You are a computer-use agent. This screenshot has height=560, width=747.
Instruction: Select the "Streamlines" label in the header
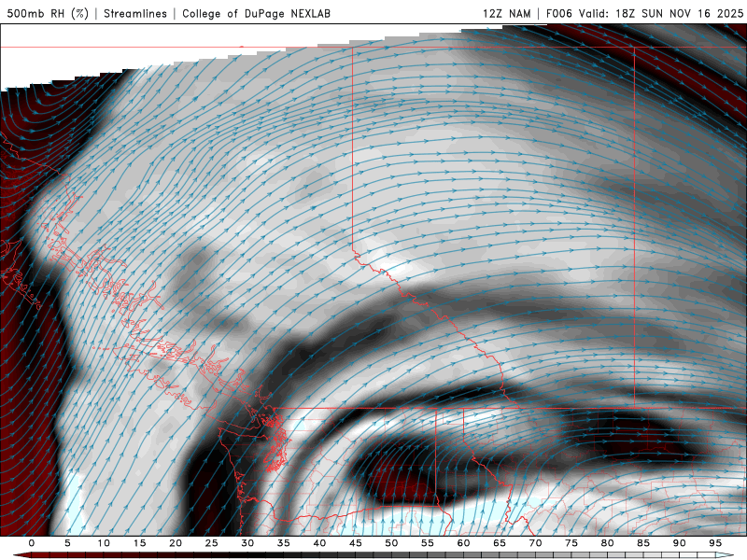point(135,13)
